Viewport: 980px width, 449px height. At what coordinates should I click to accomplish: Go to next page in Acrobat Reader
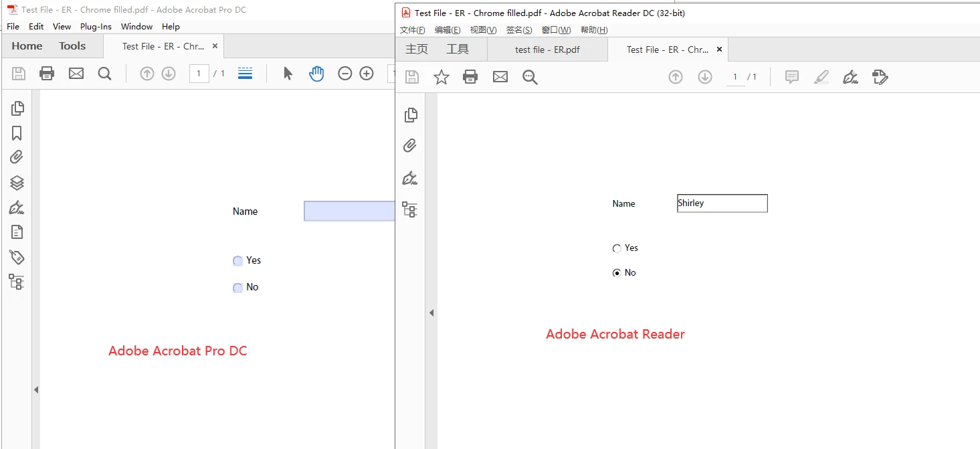705,77
